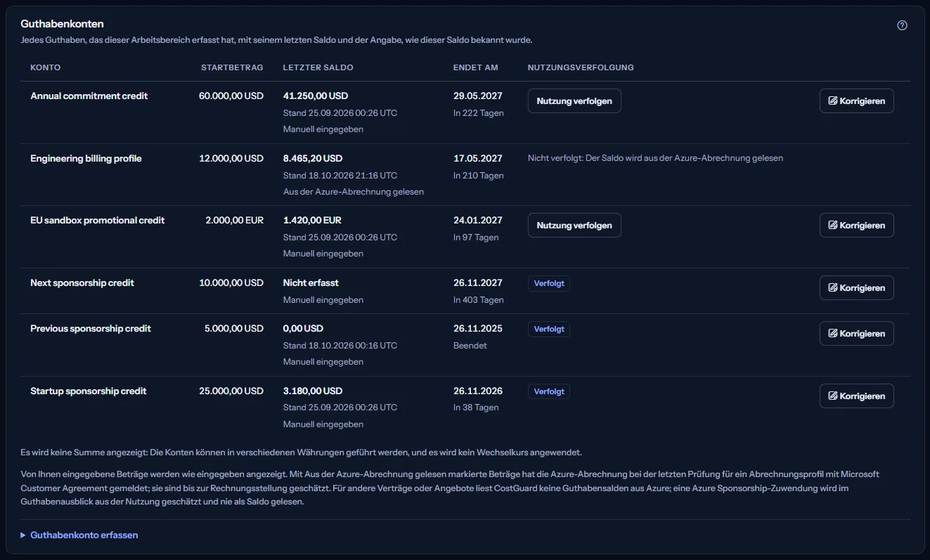This screenshot has width=930, height=560.
Task: Click the Nicht verfolgt Azure-Abrechnung note
Action: pos(655,159)
